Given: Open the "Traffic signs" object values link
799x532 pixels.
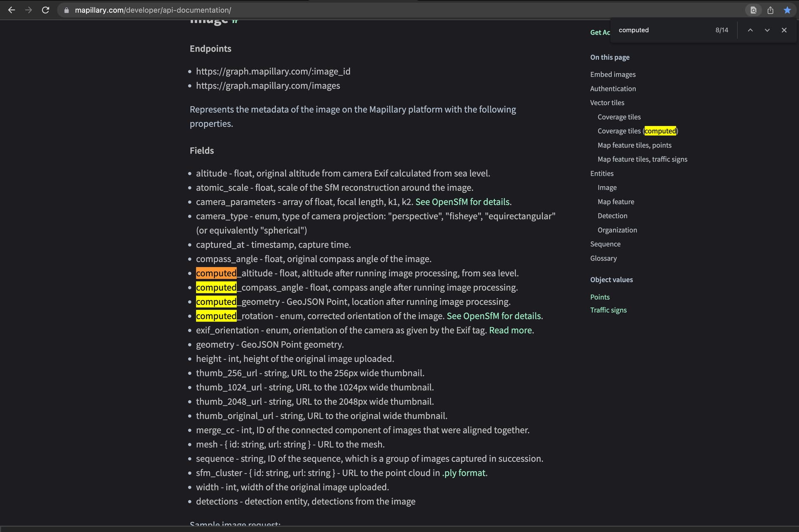Looking at the screenshot, I should pos(608,310).
